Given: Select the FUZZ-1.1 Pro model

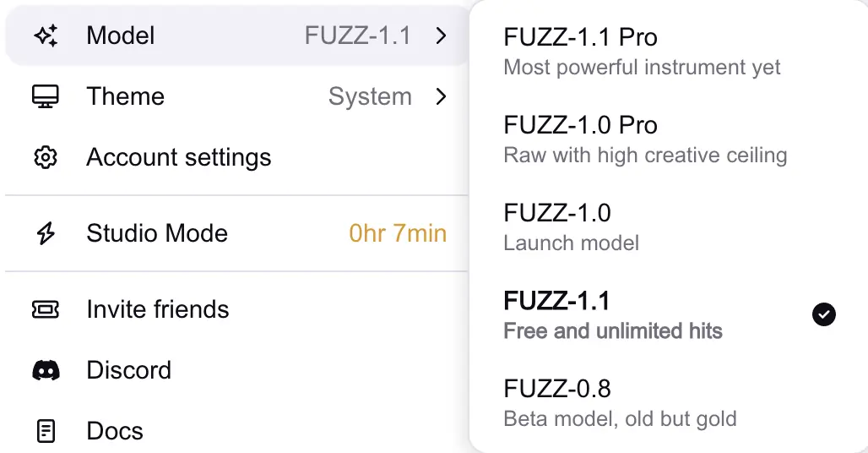Looking at the screenshot, I should (580, 37).
